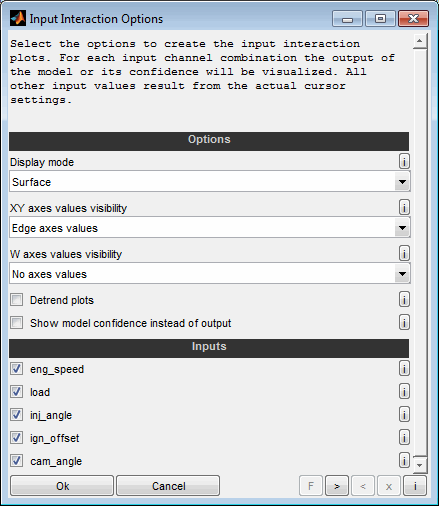439x506 pixels.
Task: Click the info icon next to inj_angle
Action: click(x=404, y=415)
